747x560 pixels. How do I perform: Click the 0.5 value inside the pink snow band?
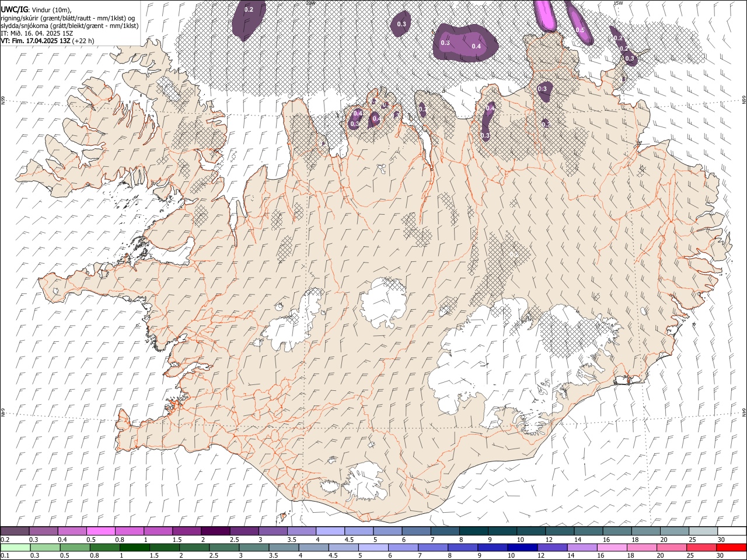[580, 30]
